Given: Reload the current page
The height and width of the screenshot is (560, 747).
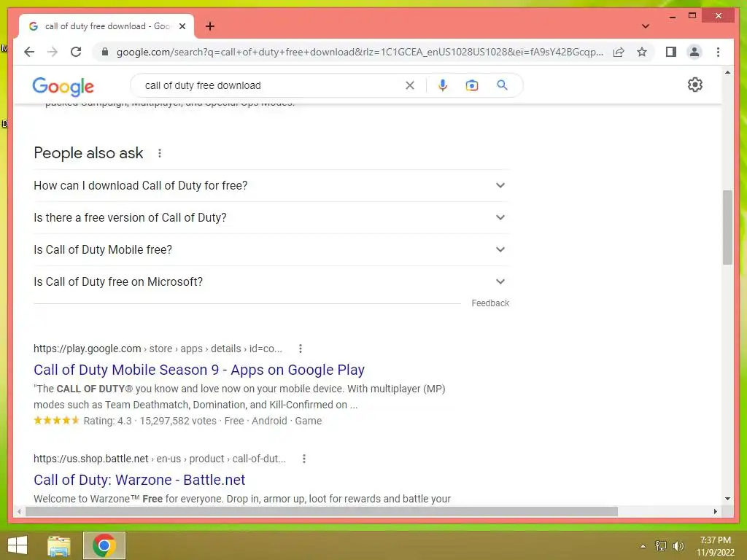Looking at the screenshot, I should (76, 52).
